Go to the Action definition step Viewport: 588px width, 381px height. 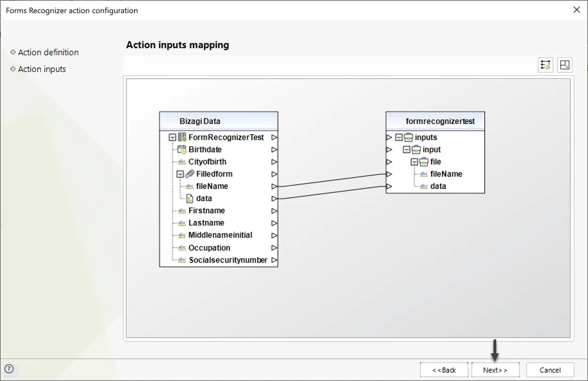pyautogui.click(x=48, y=52)
